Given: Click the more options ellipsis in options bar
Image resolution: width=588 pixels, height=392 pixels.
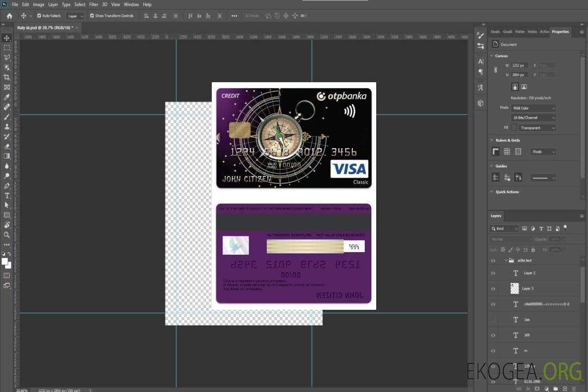Looking at the screenshot, I should pyautogui.click(x=234, y=16).
